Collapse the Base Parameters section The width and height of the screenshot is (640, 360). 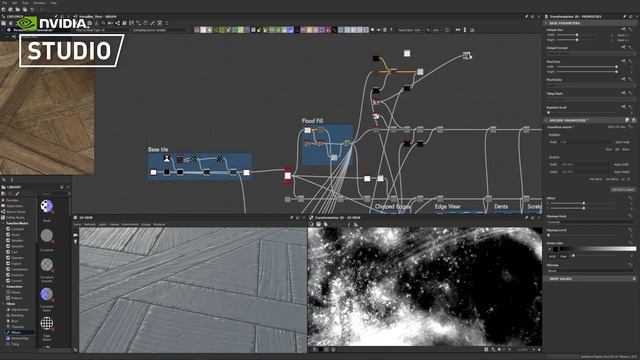tap(547, 23)
